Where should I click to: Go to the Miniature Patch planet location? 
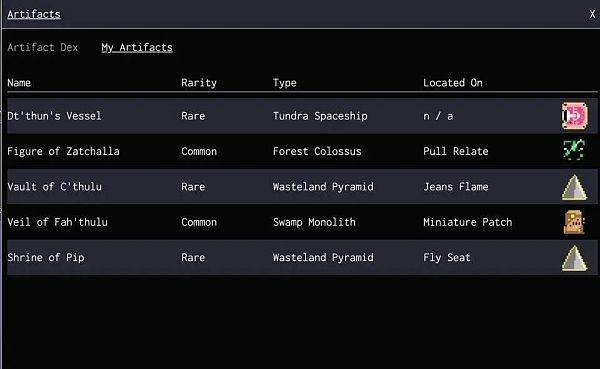[x=467, y=222]
